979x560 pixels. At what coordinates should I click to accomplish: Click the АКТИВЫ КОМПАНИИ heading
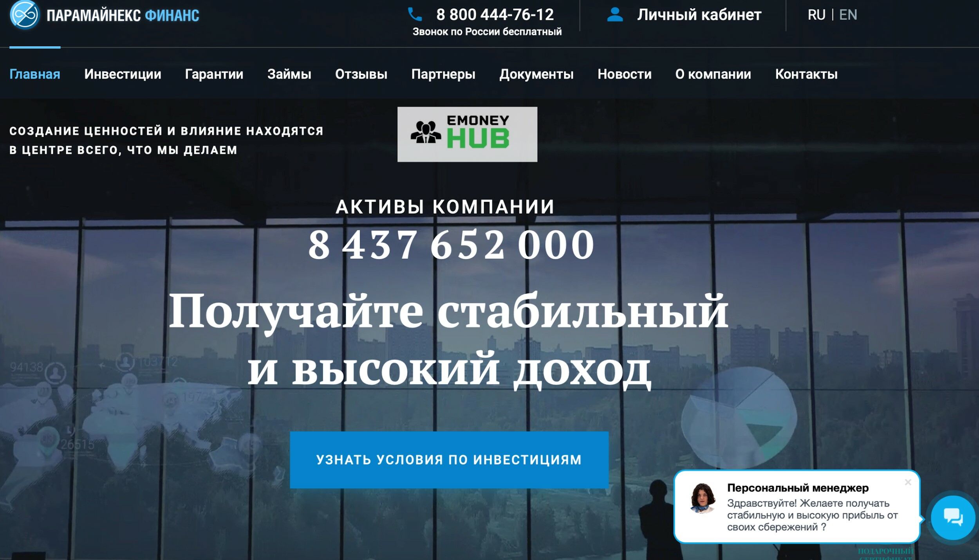445,207
